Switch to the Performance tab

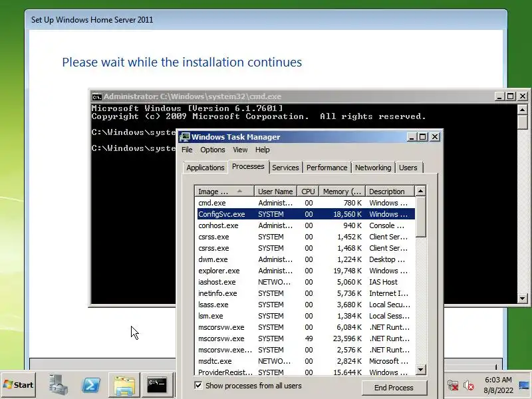327,168
